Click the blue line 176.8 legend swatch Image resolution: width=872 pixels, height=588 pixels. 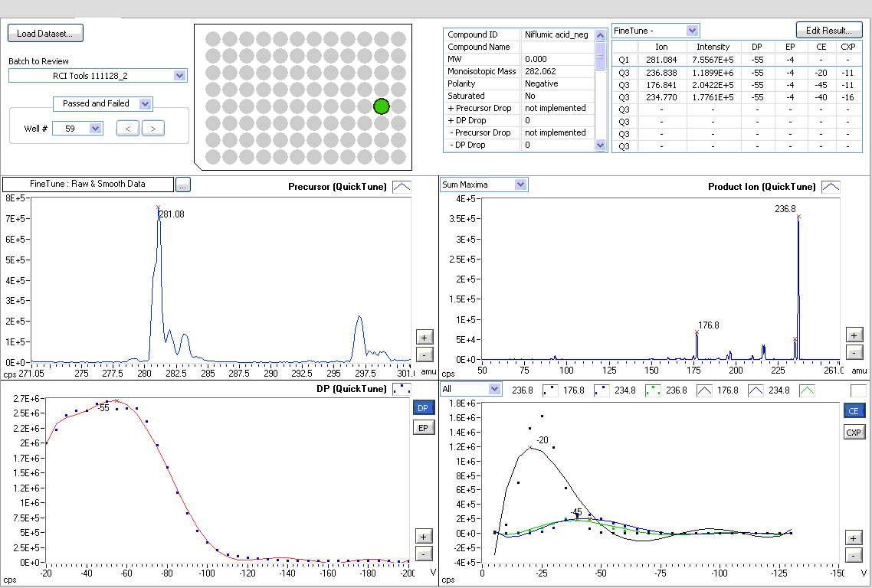(756, 390)
